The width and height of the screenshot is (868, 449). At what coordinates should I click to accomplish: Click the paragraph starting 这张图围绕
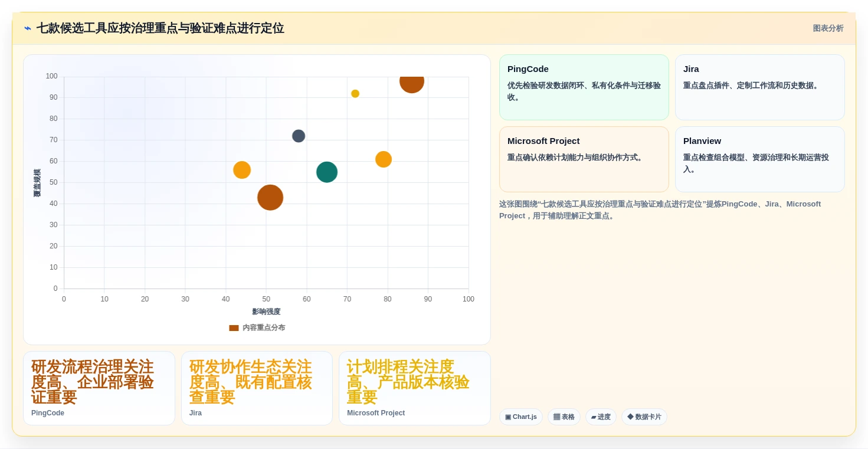point(660,210)
